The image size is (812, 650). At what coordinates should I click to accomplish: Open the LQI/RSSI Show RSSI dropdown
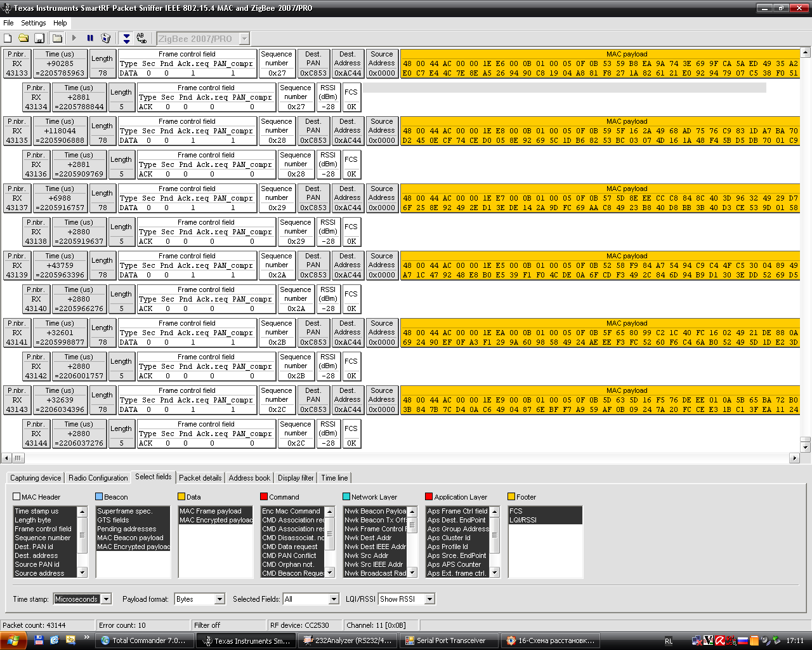(429, 599)
